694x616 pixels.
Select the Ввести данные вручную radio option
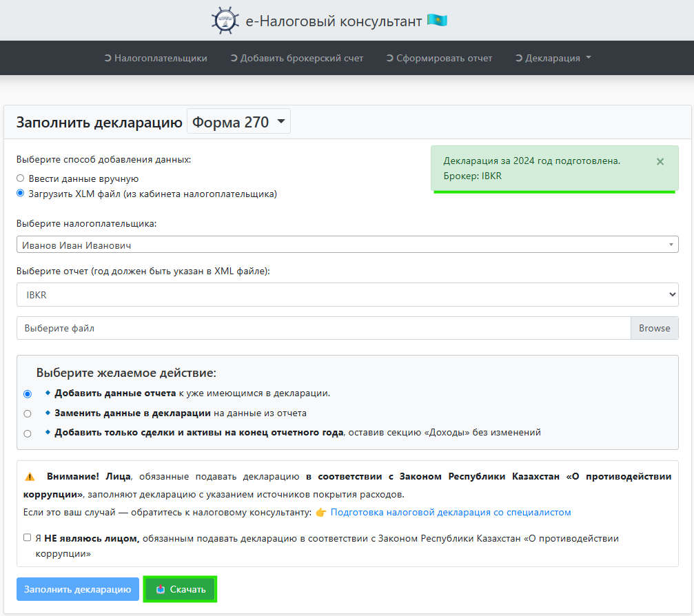(20, 178)
